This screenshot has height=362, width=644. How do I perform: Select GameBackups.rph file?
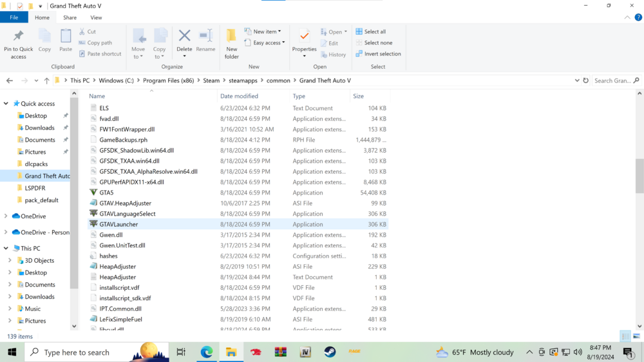coord(238,140)
